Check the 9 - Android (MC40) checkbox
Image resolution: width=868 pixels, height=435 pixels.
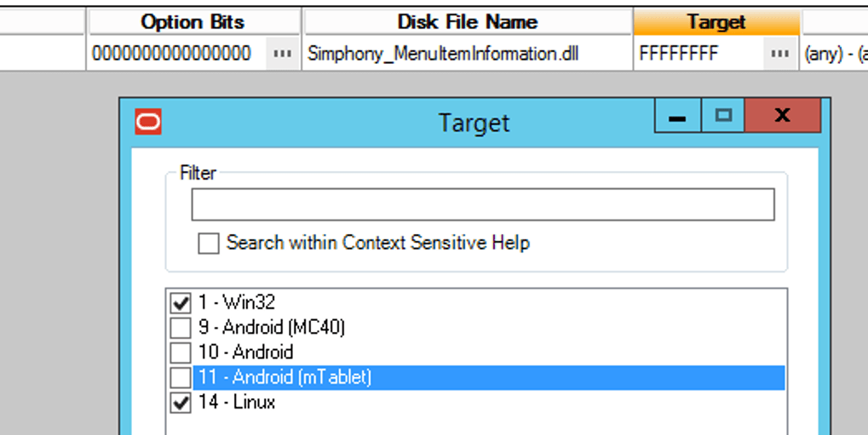181,328
